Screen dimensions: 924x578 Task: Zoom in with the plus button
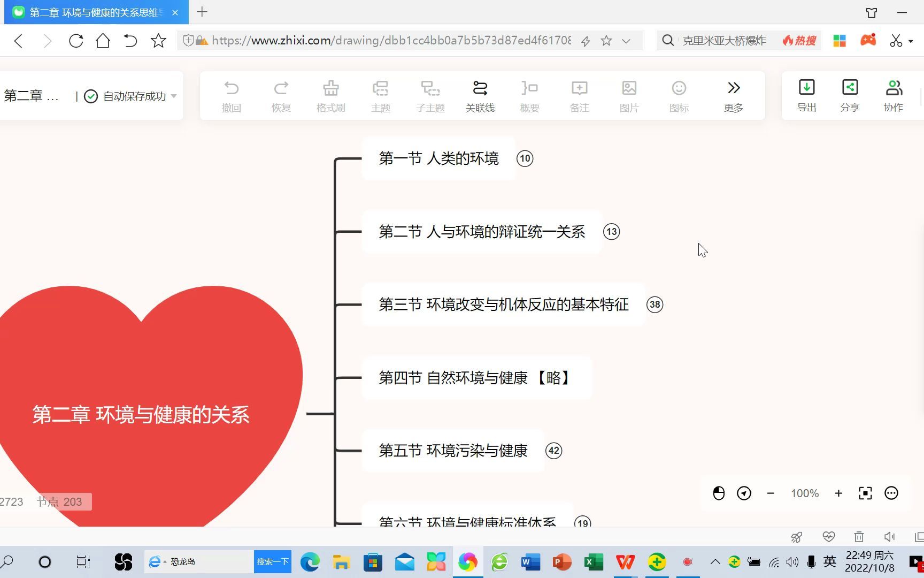pyautogui.click(x=838, y=493)
